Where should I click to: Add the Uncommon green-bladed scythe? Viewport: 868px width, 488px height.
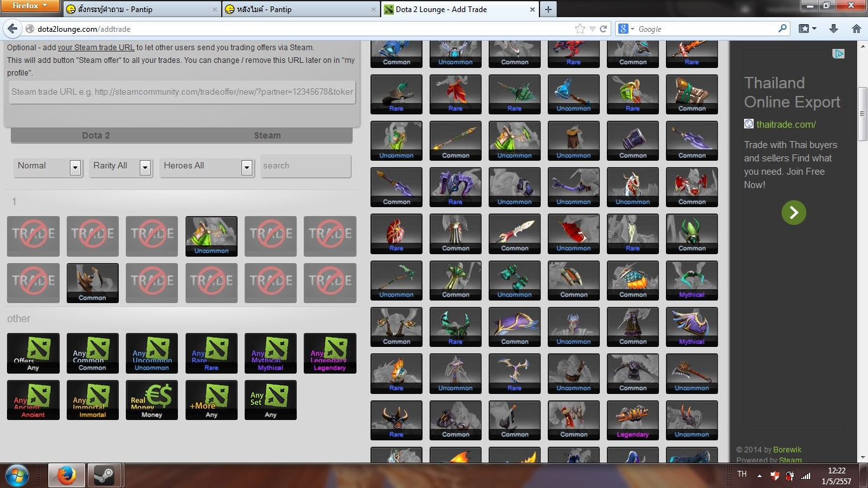click(x=397, y=280)
